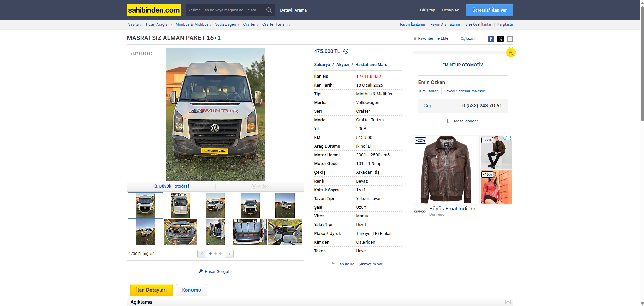Viewport: 644px width, 306px height.
Task: Click the search magnifier icon
Action: tap(269, 10)
